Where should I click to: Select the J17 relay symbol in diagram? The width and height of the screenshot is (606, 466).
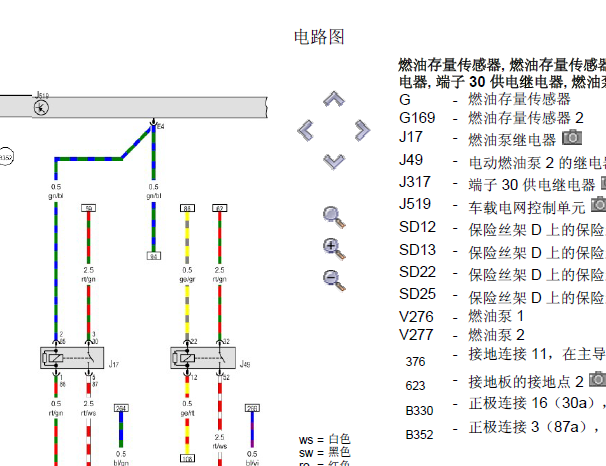pos(72,358)
